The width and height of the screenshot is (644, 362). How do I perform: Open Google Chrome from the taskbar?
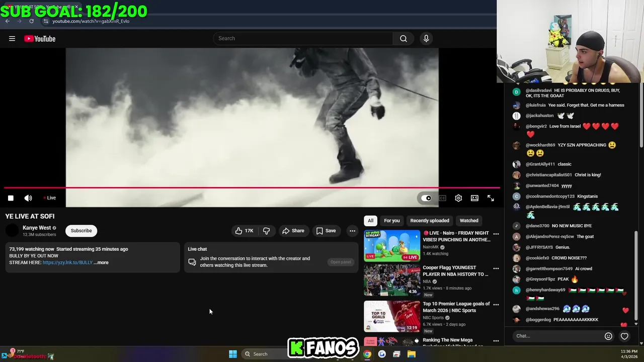(x=367, y=354)
